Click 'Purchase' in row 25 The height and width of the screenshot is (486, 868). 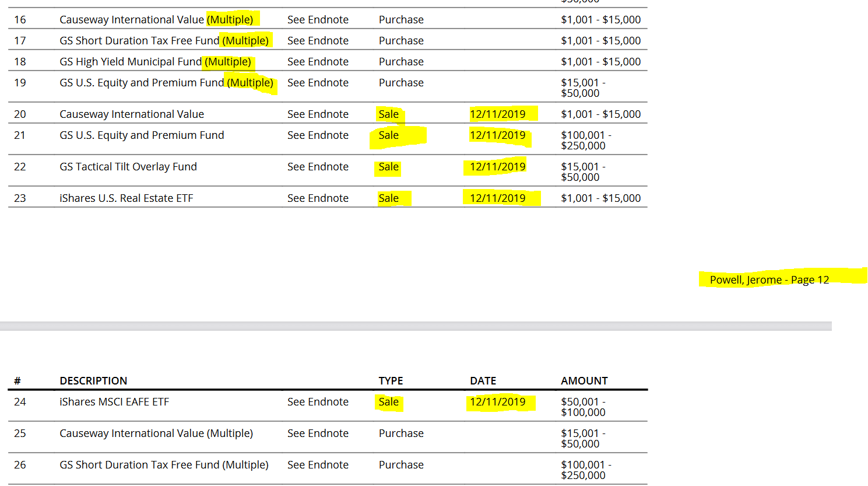401,433
